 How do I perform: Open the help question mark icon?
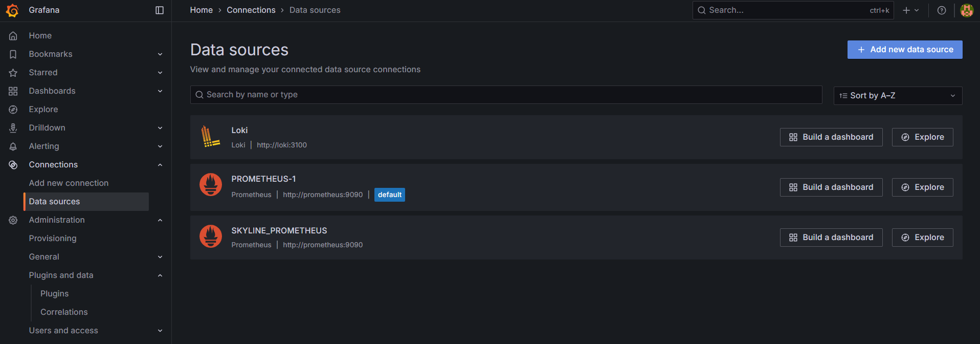pyautogui.click(x=941, y=10)
